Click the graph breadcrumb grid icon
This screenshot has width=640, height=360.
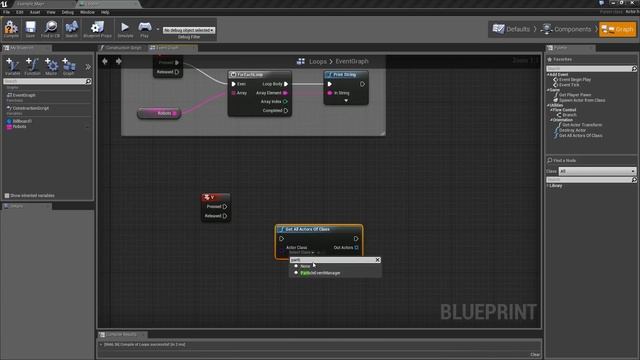[301, 61]
